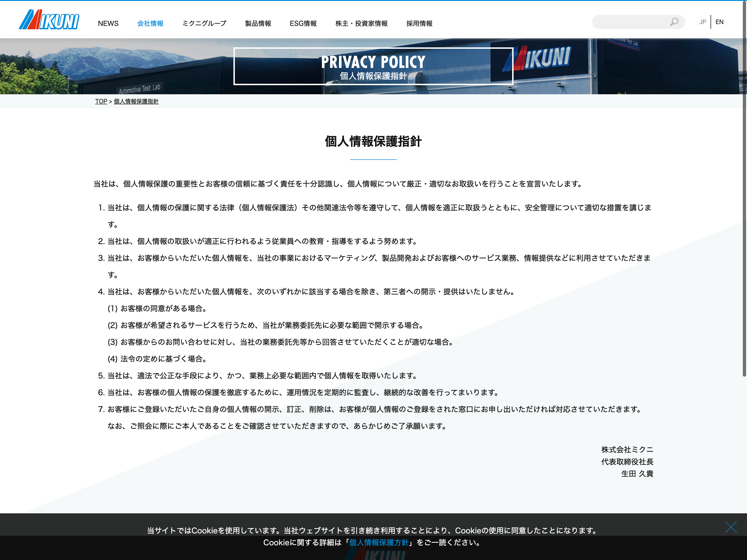Click the Mikuni logo in header

pyautogui.click(x=49, y=20)
